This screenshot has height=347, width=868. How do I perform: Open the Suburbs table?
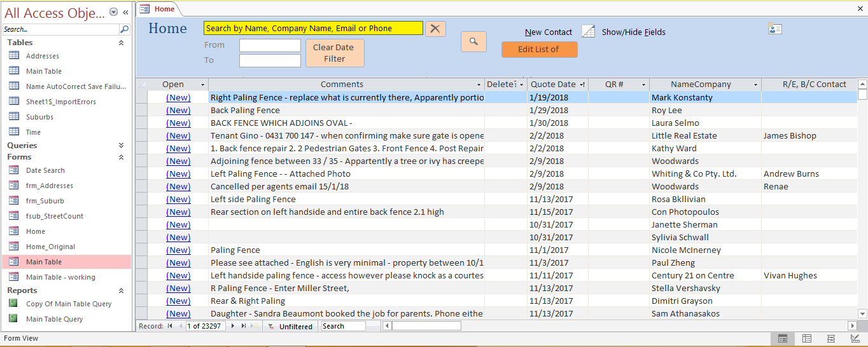point(39,117)
